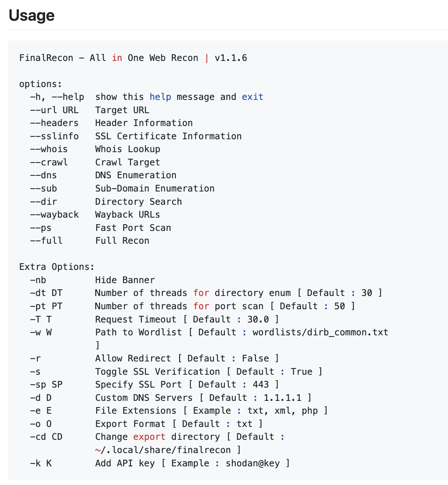Click the --whois option flag

(49, 149)
